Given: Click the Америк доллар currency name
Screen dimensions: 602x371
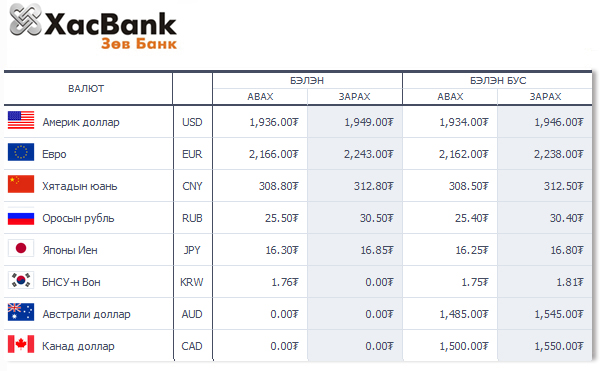Looking at the screenshot, I should point(81,122).
